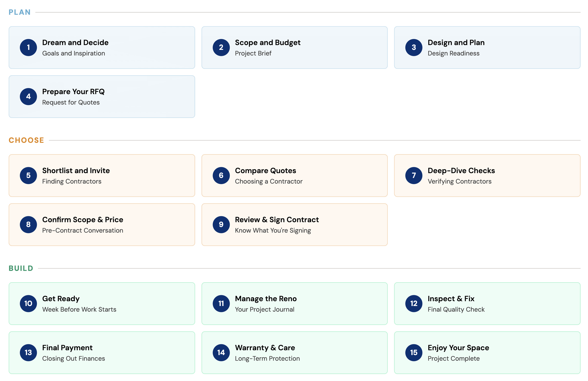Click the number 10 step badge
The width and height of the screenshot is (588, 381).
tap(28, 303)
